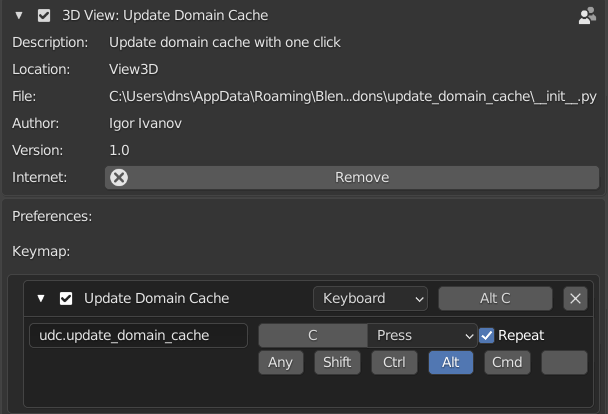Toggle the Shift modifier button
Image resolution: width=608 pixels, height=414 pixels.
click(337, 362)
